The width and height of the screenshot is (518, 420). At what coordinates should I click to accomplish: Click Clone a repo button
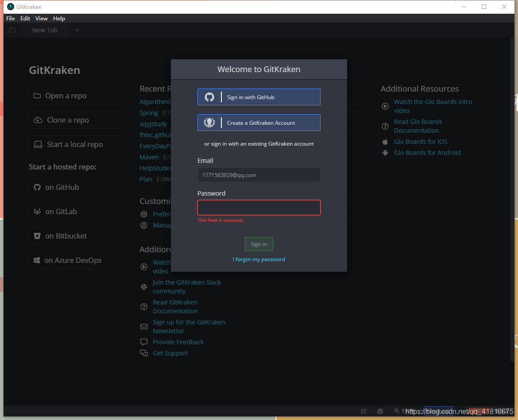[x=75, y=120]
